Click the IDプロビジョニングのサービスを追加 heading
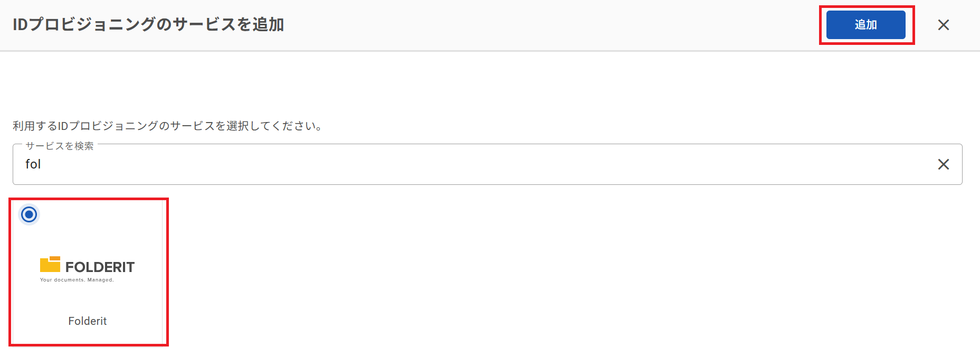 [x=148, y=24]
